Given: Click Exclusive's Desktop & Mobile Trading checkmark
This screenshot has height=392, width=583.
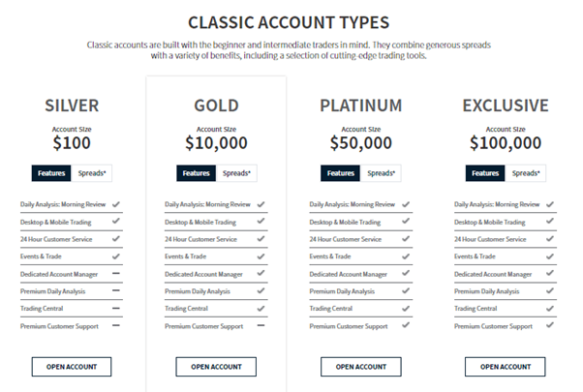Looking at the screenshot, I should pos(550,222).
